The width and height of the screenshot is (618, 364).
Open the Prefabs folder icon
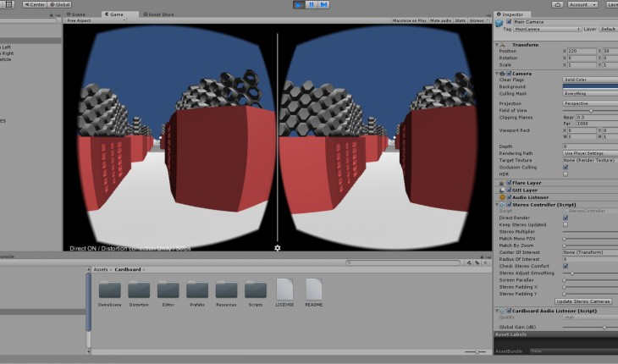(x=197, y=290)
